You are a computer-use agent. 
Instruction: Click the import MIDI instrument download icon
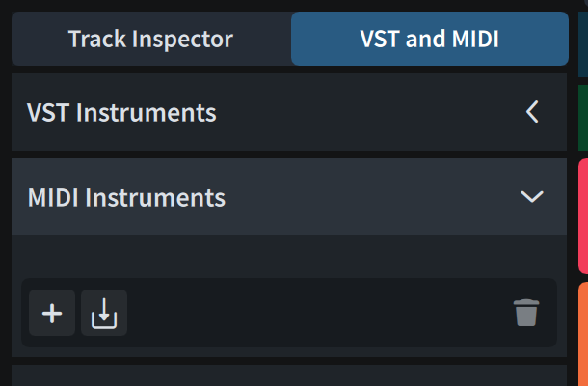103,314
